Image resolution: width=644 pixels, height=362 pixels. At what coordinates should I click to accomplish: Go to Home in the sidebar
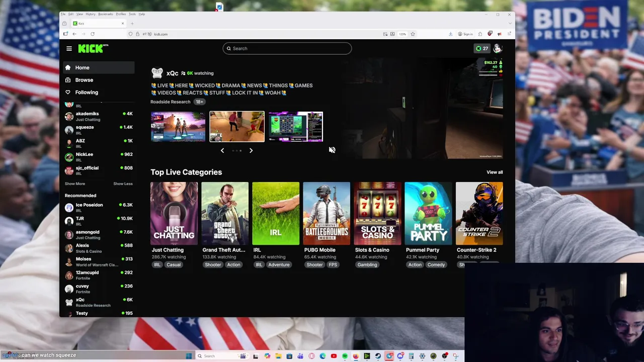tap(99, 67)
